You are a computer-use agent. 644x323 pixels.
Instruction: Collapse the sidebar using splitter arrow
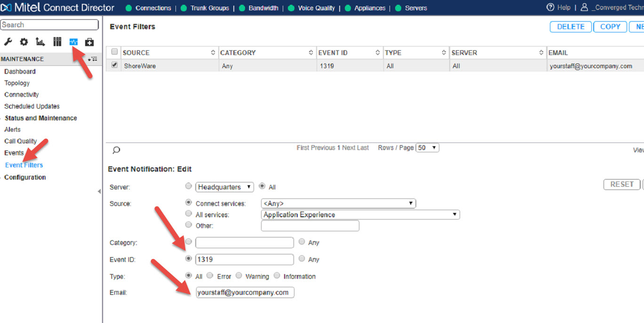(99, 191)
